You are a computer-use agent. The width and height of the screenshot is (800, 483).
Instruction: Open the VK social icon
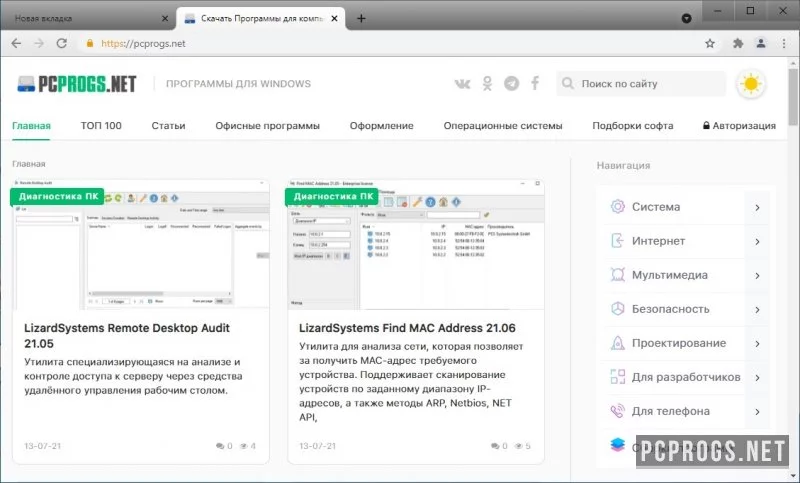pyautogui.click(x=462, y=84)
